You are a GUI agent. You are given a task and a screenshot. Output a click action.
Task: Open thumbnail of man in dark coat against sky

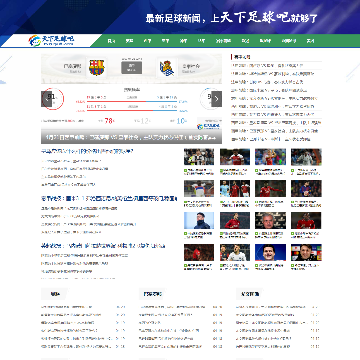pyautogui.click(x=199, y=220)
